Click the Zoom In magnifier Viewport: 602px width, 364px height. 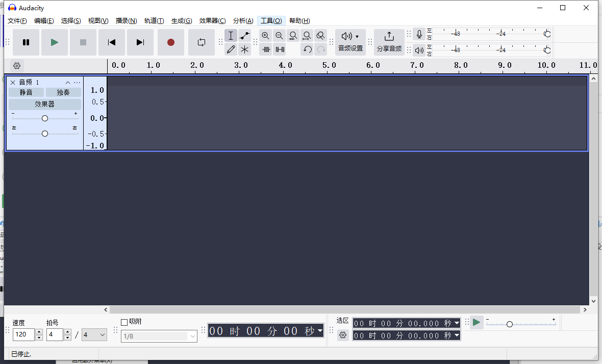pyautogui.click(x=265, y=36)
